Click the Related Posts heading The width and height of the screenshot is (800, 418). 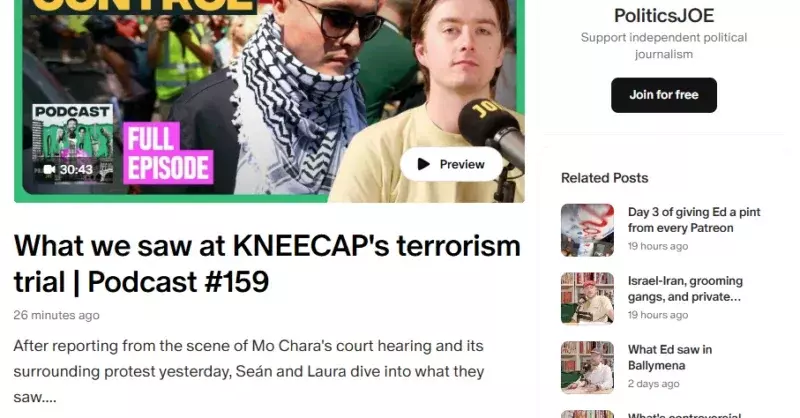(x=604, y=178)
